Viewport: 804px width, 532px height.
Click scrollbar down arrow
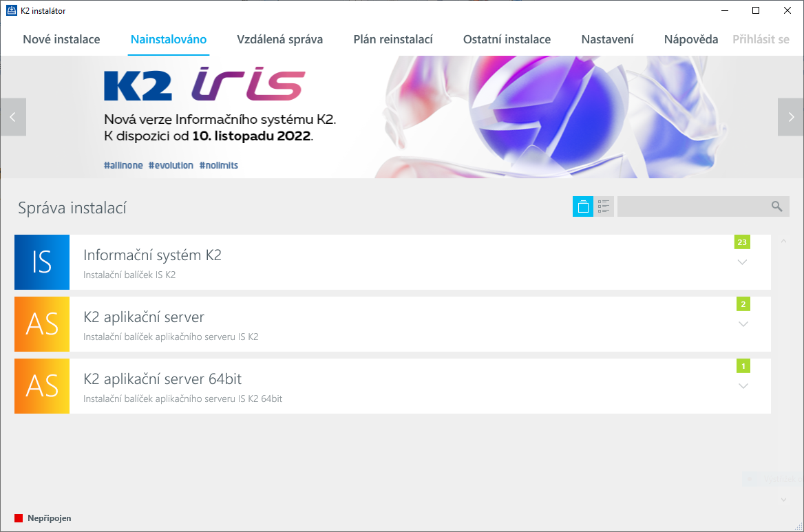tap(783, 499)
